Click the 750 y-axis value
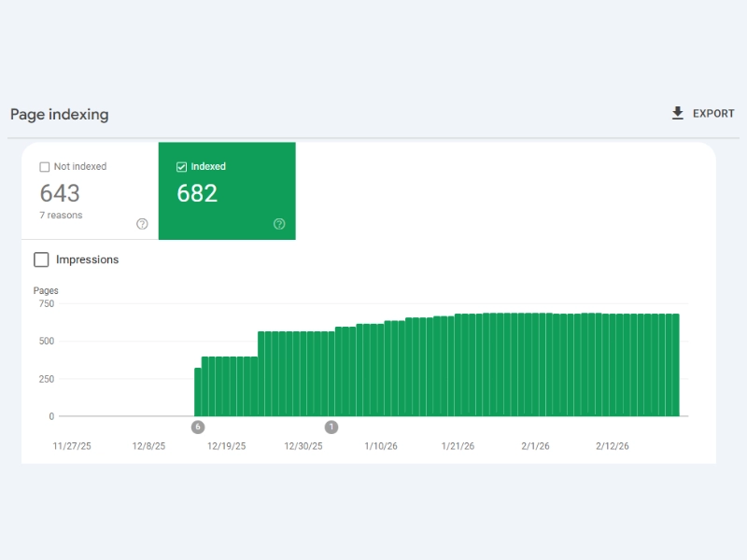Screen dimensions: 747x560 pos(46,303)
